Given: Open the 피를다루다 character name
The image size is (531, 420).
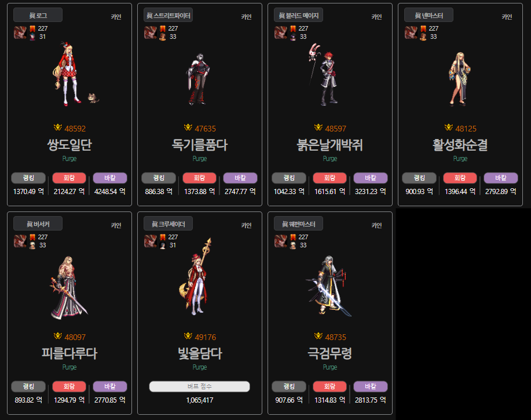Looking at the screenshot, I should pos(69,353).
